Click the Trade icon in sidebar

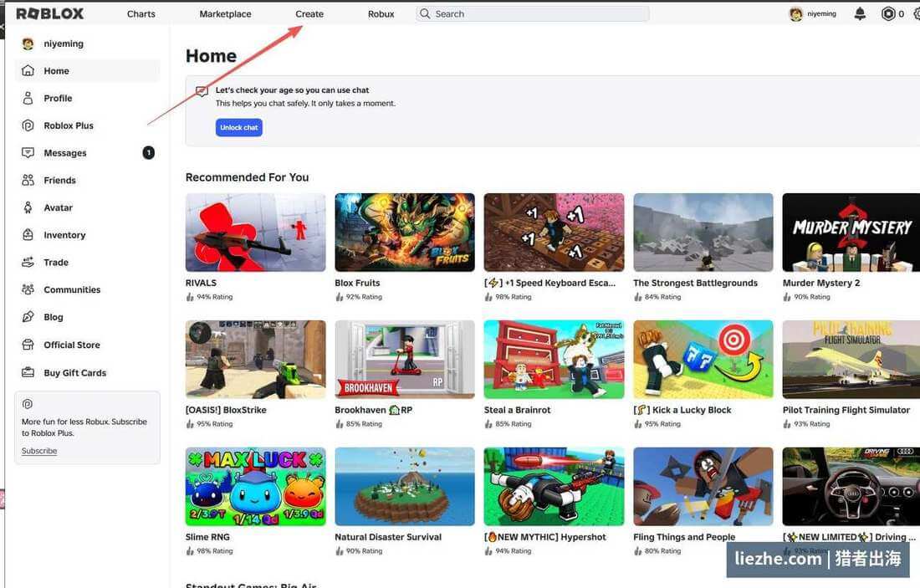click(28, 262)
